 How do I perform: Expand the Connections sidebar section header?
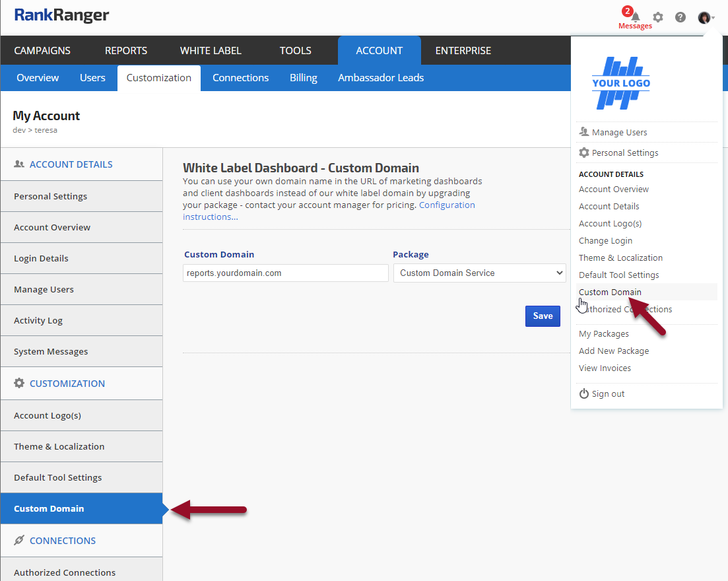point(63,541)
